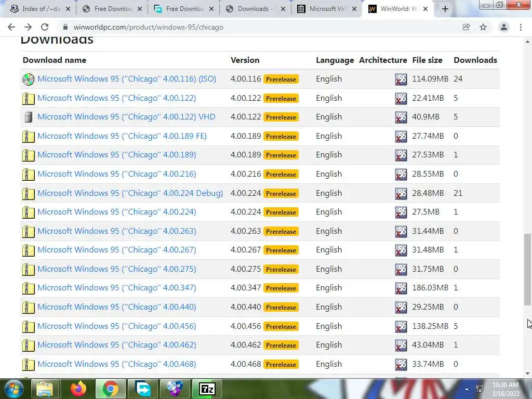The image size is (532, 399).
Task: Click the network icon in the system tray
Action: point(480,389)
